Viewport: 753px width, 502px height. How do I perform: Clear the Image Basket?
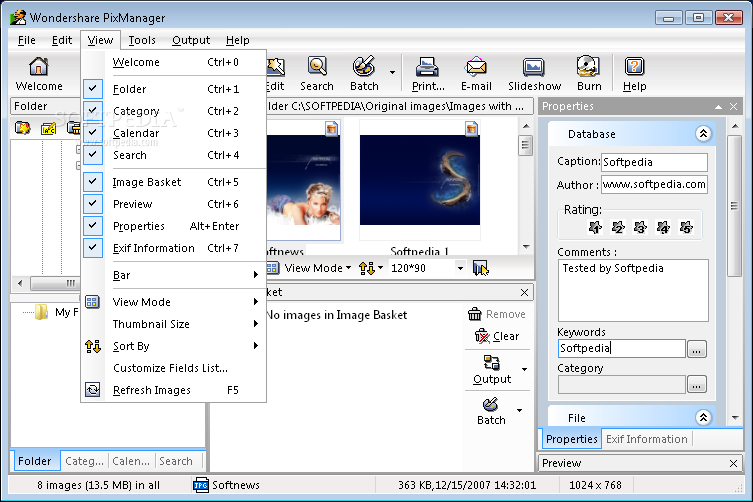point(497,336)
